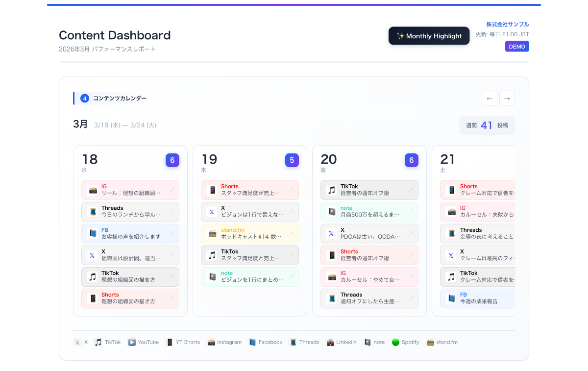Open day 21 X post クレームは最高の

pos(478,255)
